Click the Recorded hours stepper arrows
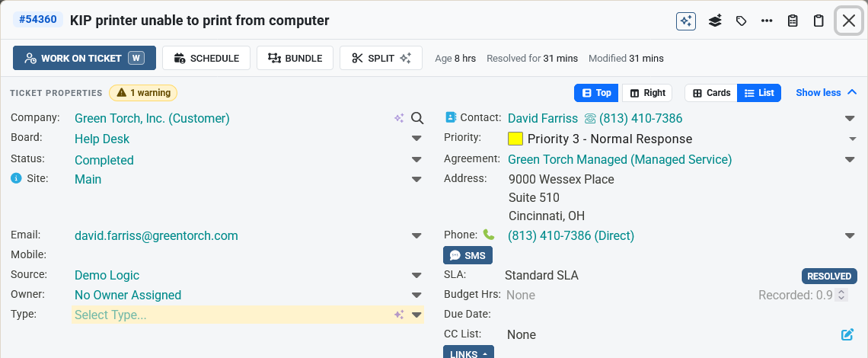This screenshot has width=868, height=358. (x=841, y=295)
